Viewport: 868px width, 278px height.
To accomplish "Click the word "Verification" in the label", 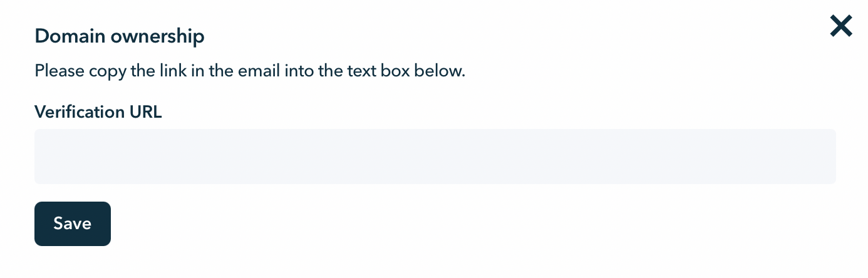I will coord(80,112).
